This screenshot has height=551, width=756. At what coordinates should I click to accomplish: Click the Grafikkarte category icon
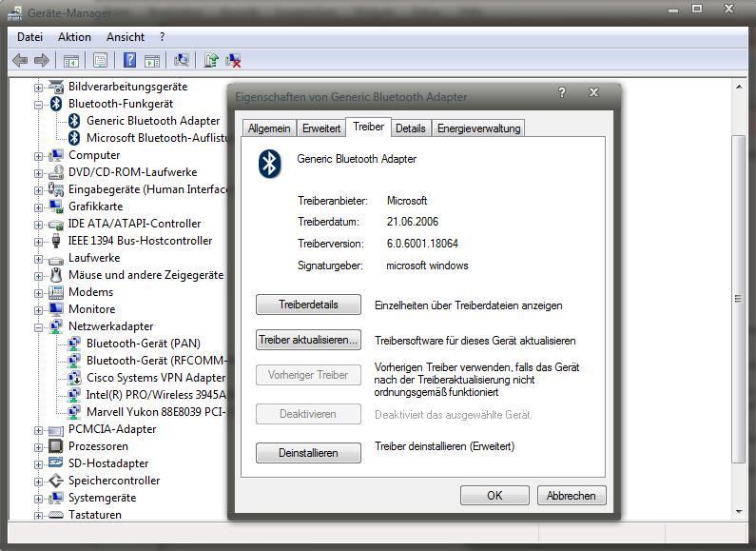click(x=56, y=207)
